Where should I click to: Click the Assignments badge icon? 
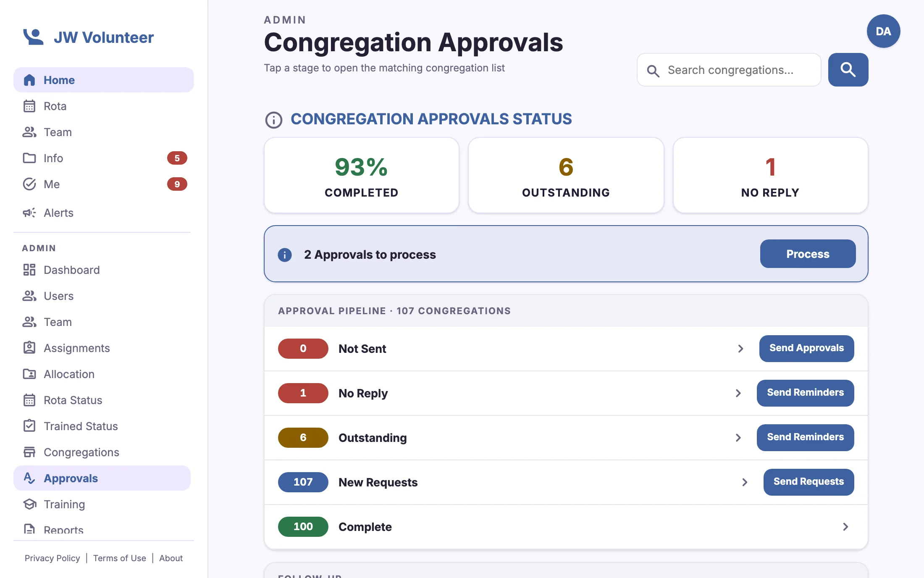(x=29, y=348)
